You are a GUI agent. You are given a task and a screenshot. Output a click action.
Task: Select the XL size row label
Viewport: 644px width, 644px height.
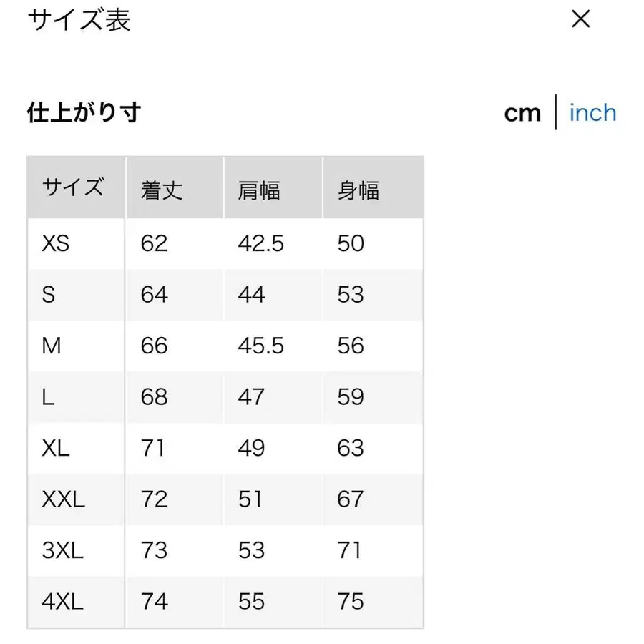56,449
